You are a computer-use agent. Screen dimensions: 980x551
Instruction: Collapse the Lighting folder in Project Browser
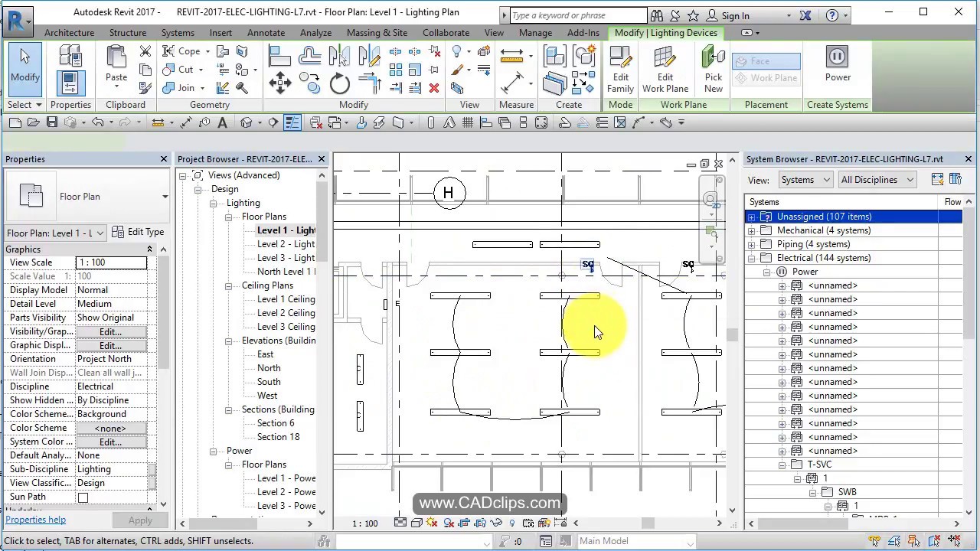[213, 203]
